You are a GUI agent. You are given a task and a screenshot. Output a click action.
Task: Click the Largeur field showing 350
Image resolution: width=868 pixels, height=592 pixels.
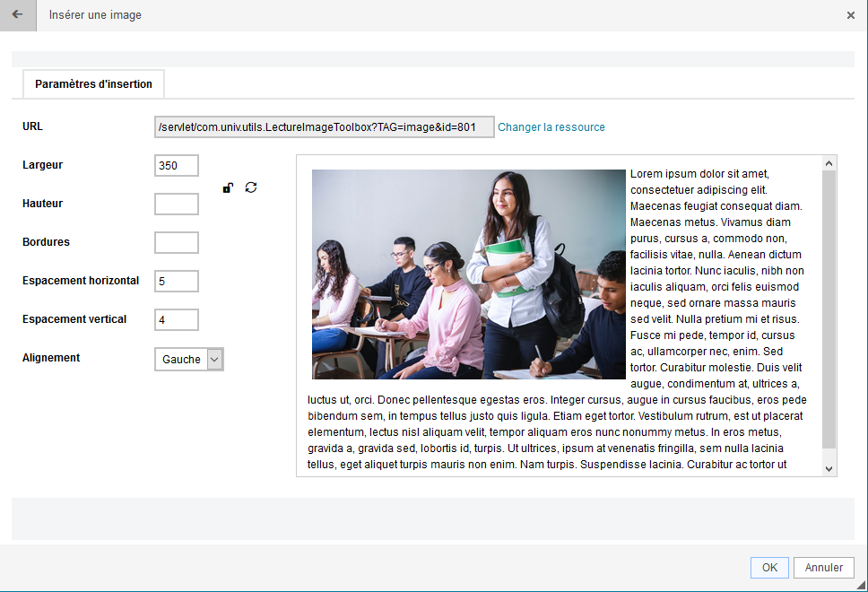click(177, 166)
